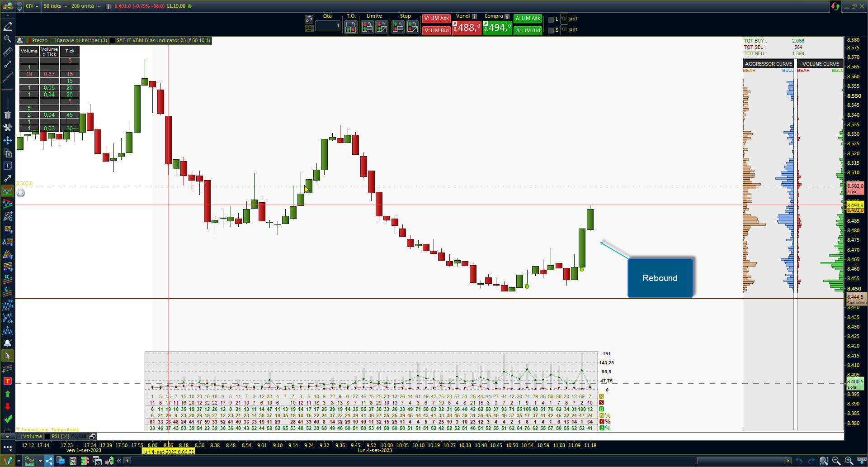The image size is (868, 467).
Task: Click the red-green refresh arrows icon
Action: (835, 6)
